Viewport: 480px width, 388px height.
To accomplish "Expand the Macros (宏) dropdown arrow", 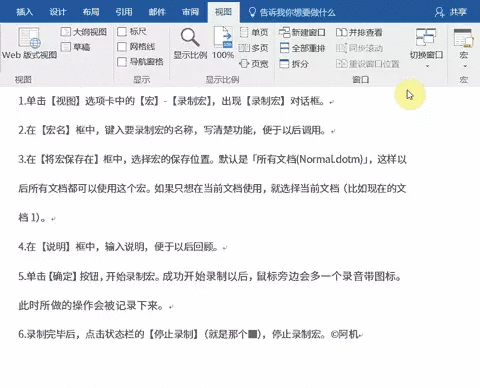I will [465, 66].
